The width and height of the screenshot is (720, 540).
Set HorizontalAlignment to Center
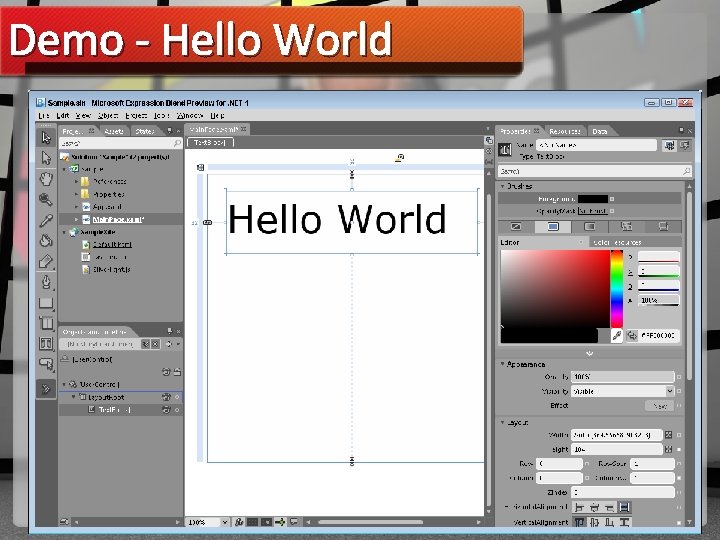click(594, 507)
